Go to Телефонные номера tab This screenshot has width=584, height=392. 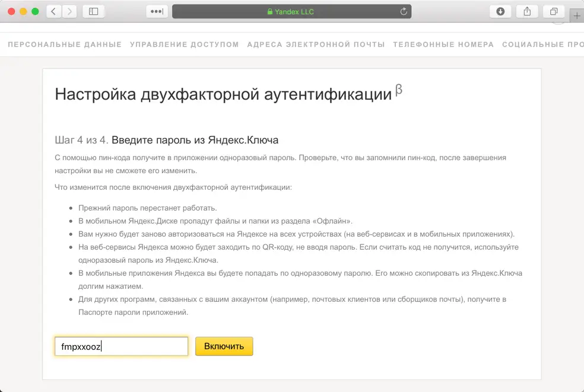(443, 44)
